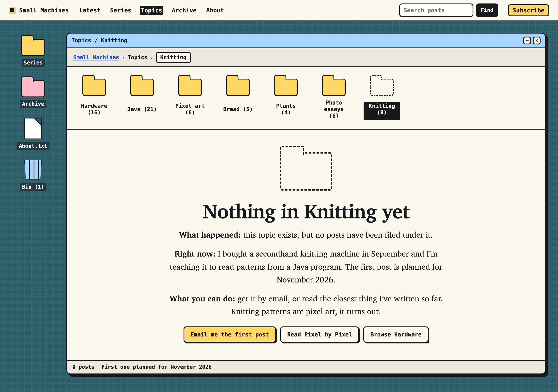
Task: Open the Series nav item
Action: (121, 10)
